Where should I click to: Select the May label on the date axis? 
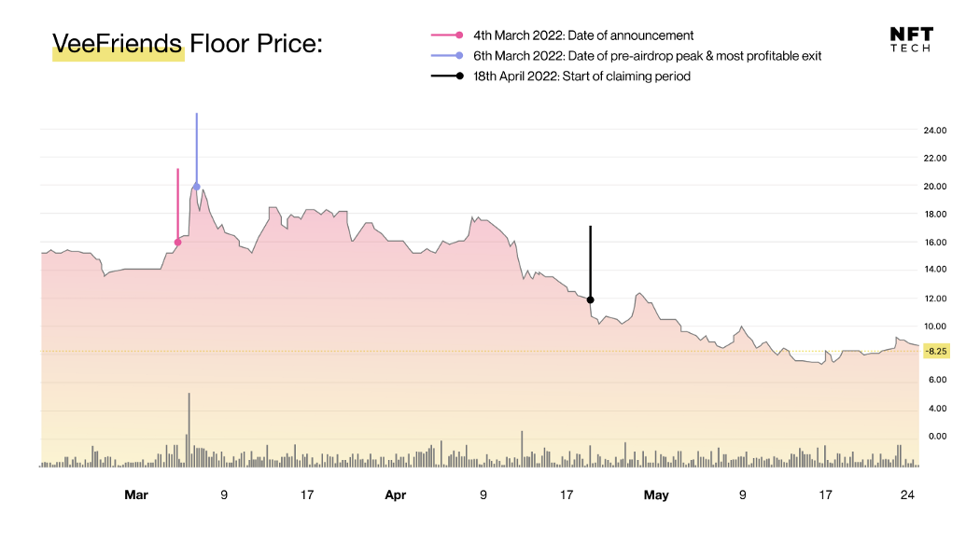(x=656, y=495)
